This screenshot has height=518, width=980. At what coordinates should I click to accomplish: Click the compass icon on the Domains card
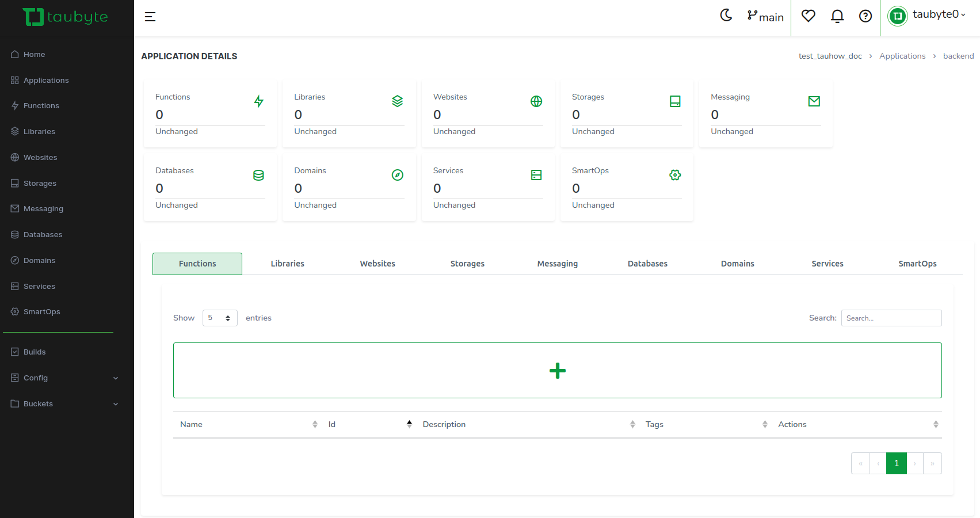[398, 175]
